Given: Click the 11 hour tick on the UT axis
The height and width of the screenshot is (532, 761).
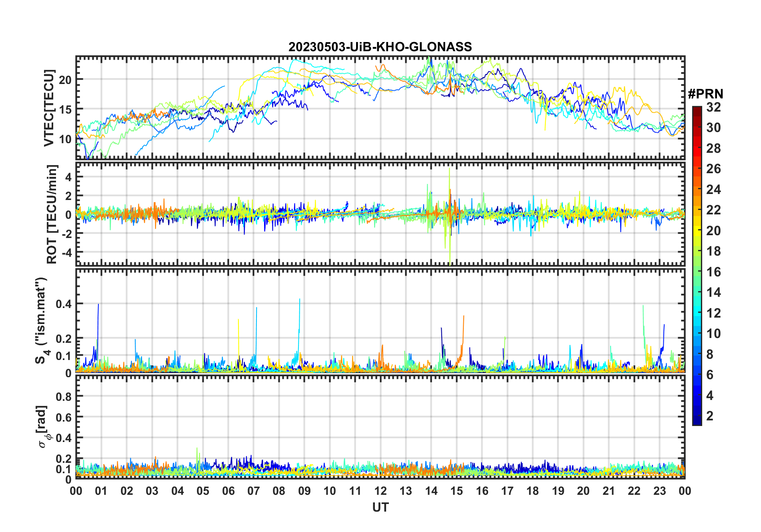Looking at the screenshot, I should (x=355, y=491).
